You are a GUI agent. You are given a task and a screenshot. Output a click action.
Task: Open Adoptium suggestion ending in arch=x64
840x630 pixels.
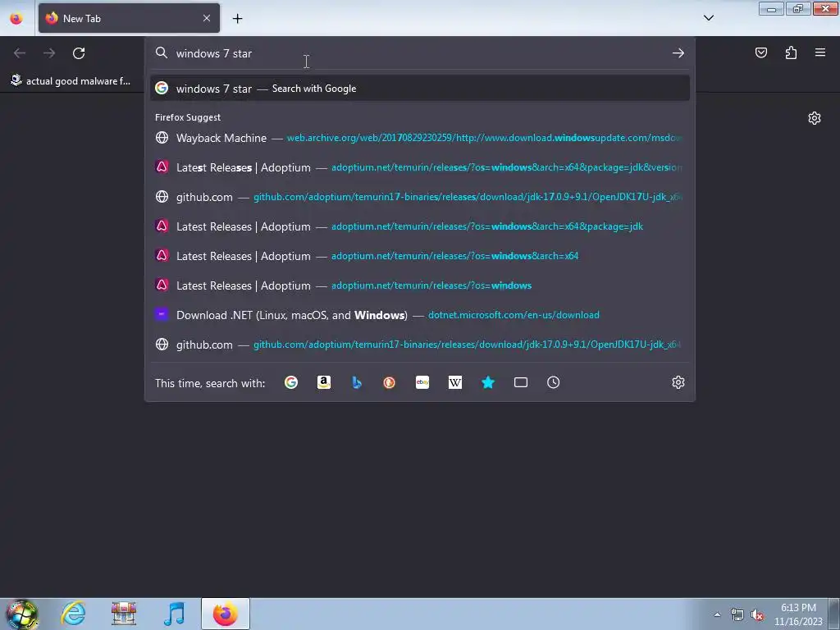420,256
